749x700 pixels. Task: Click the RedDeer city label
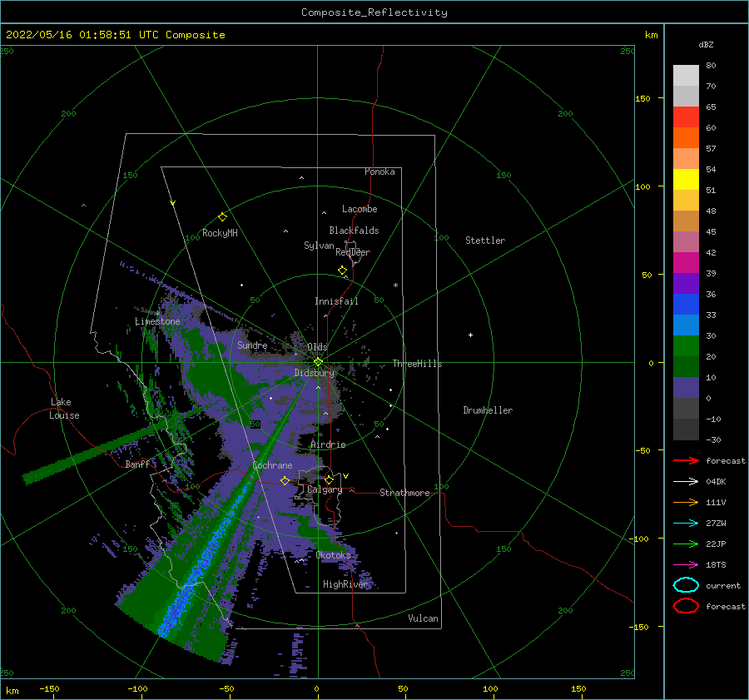[x=353, y=252]
